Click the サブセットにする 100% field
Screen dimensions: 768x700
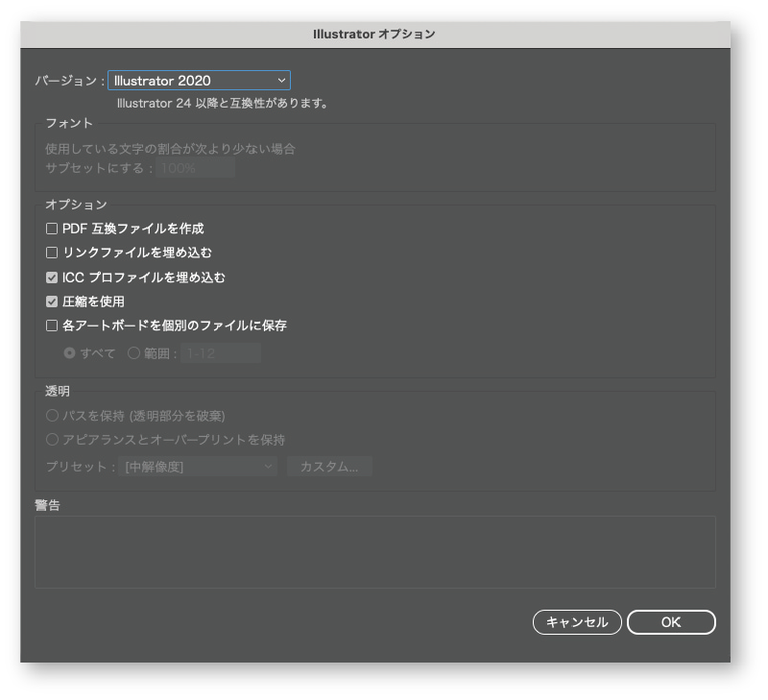pyautogui.click(x=196, y=168)
